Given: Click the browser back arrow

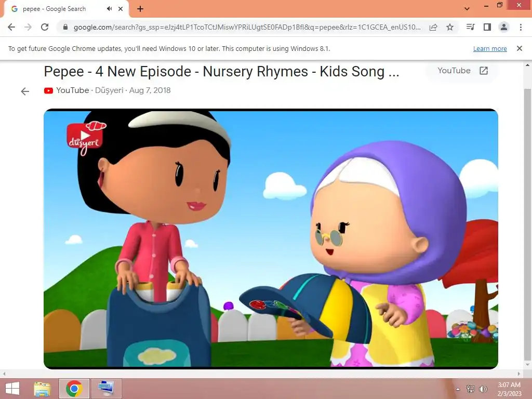Looking at the screenshot, I should tap(11, 27).
